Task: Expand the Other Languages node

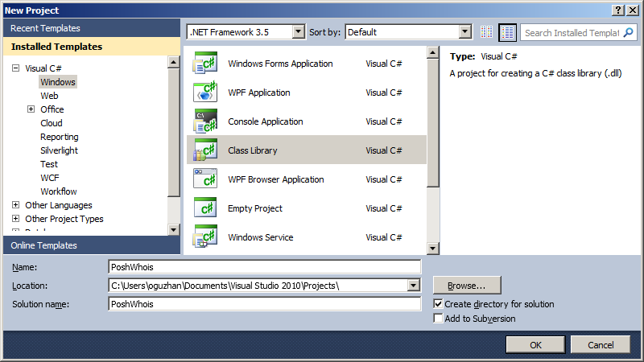Action: [x=15, y=205]
